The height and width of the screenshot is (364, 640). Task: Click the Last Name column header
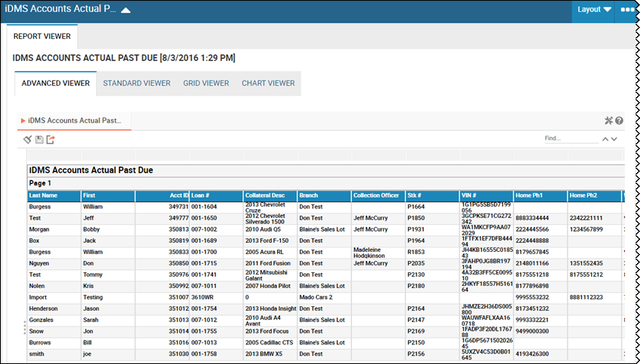[x=54, y=196]
